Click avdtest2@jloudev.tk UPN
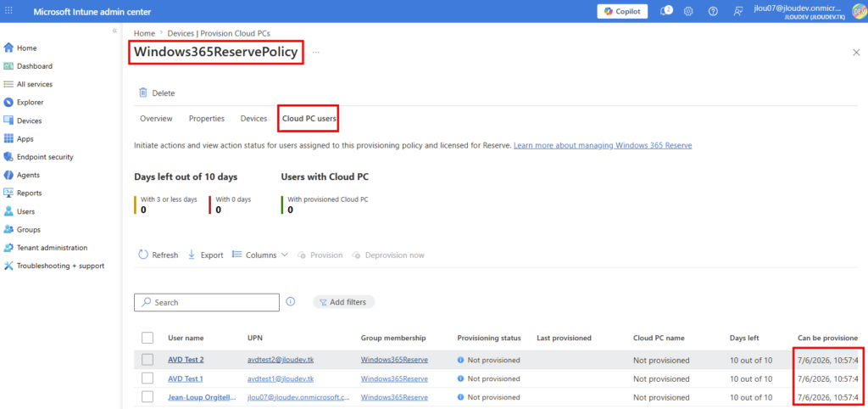This screenshot has width=868, height=409. [281, 360]
